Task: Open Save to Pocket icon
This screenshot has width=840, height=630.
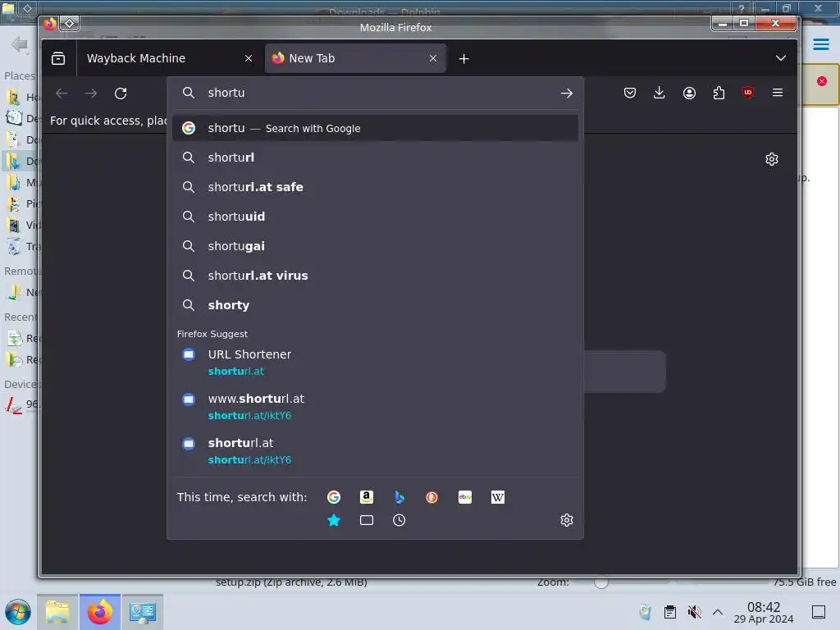Action: (630, 94)
